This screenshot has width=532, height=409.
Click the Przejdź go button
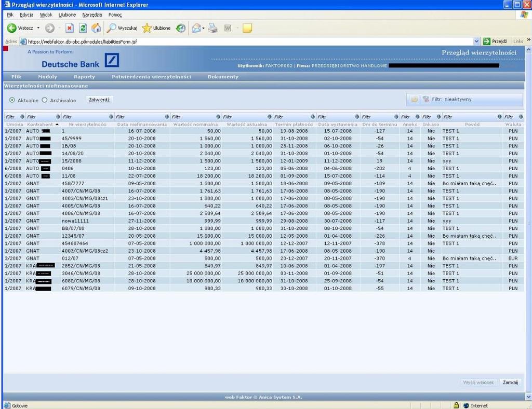pyautogui.click(x=495, y=42)
